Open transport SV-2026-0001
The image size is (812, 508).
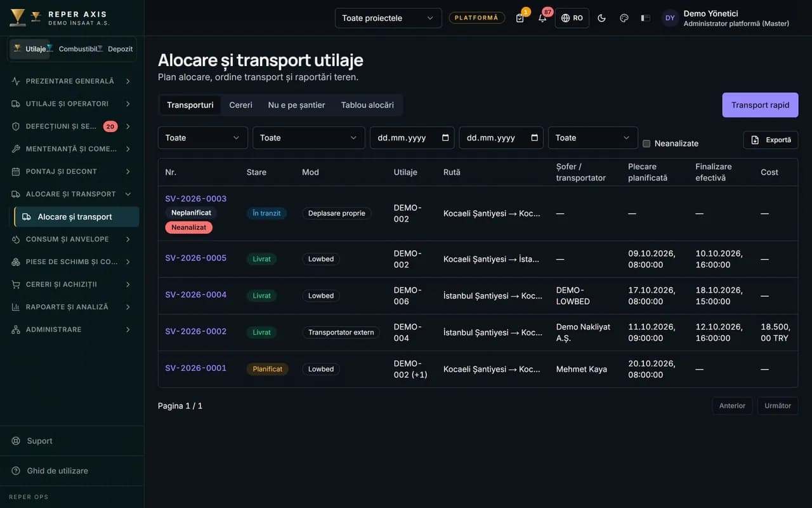point(196,368)
